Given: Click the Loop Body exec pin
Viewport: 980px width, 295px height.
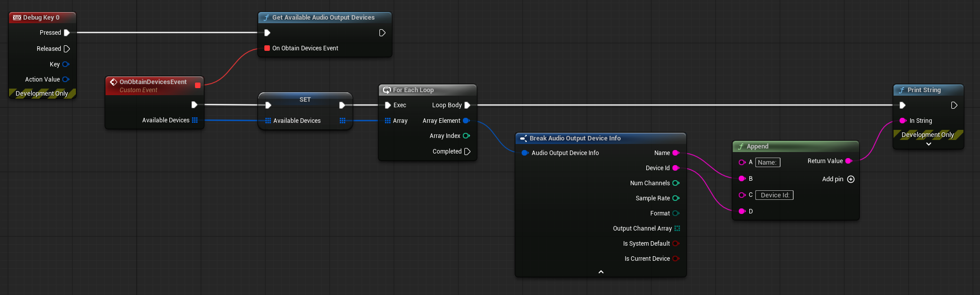Looking at the screenshot, I should tap(467, 105).
